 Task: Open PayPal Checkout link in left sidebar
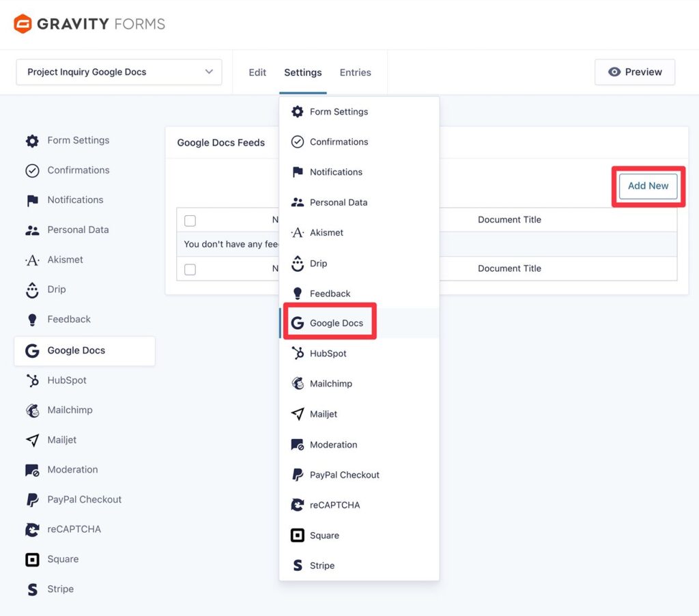click(84, 499)
